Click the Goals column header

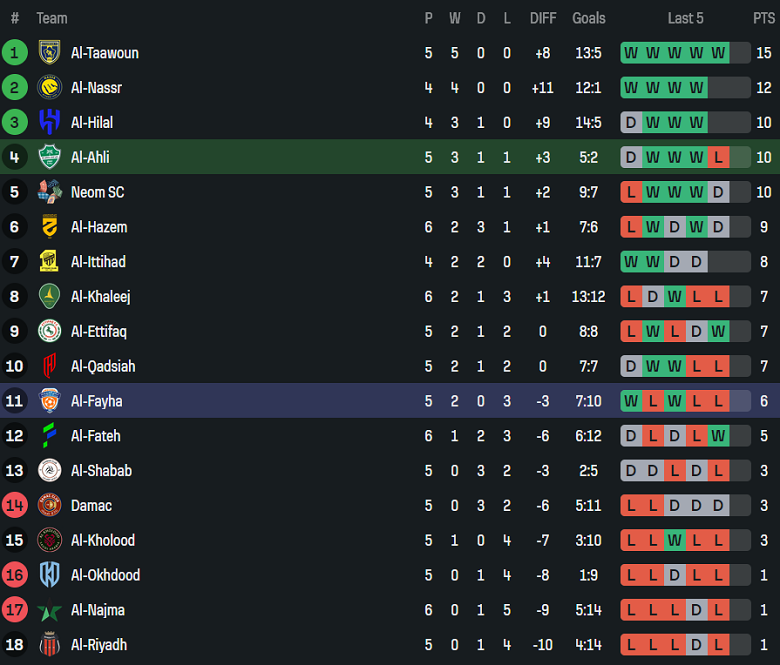pos(589,18)
